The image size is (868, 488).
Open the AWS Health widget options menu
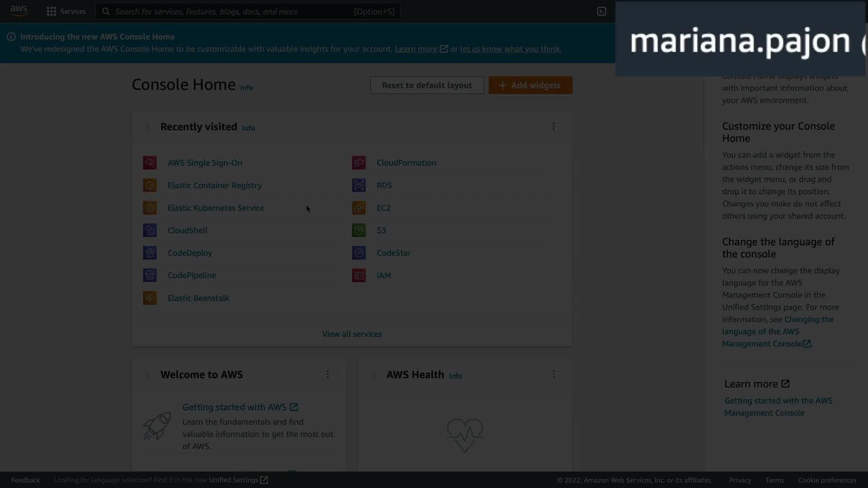point(553,374)
